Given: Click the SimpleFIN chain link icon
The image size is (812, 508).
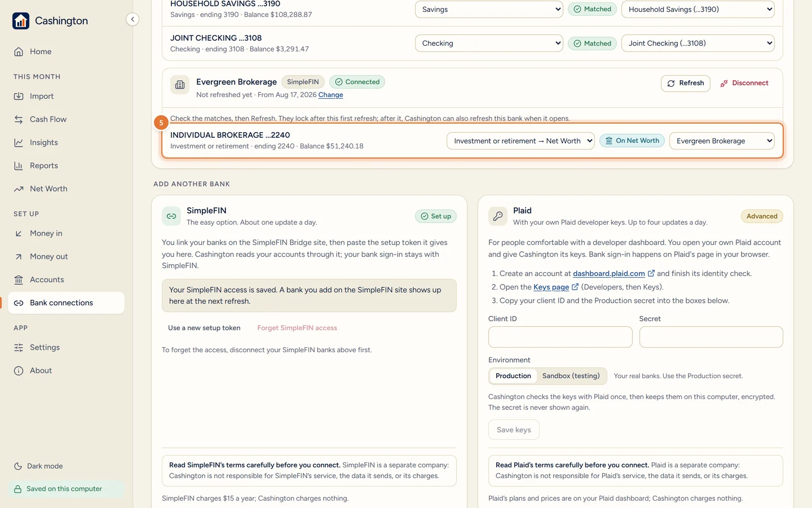Looking at the screenshot, I should tap(171, 216).
